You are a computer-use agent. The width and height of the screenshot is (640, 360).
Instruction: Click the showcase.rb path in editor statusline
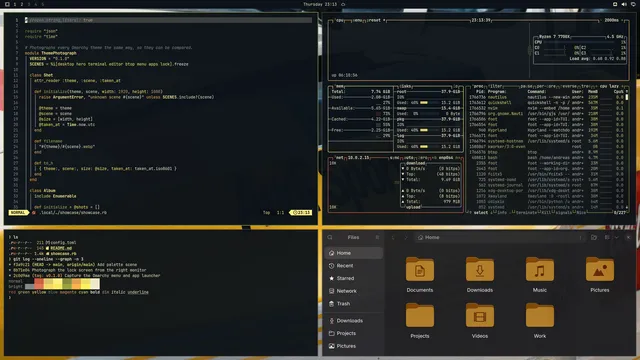point(73,213)
